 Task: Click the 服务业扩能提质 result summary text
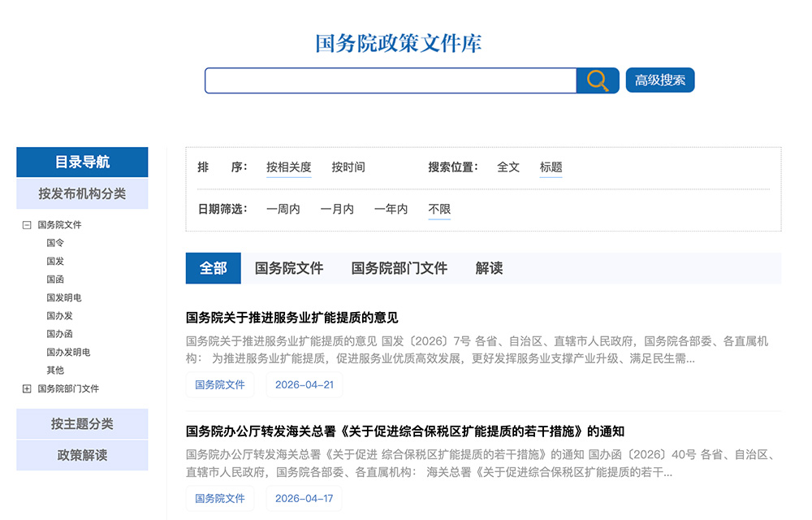(477, 349)
